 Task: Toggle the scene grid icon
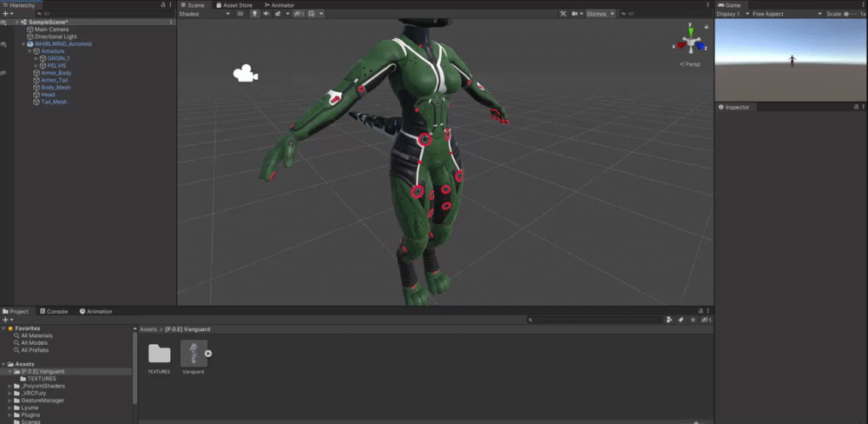pos(312,14)
